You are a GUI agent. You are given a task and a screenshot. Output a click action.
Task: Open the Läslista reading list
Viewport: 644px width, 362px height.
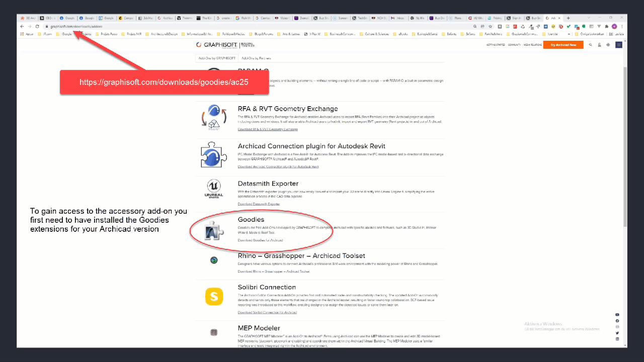pyautogui.click(x=616, y=34)
